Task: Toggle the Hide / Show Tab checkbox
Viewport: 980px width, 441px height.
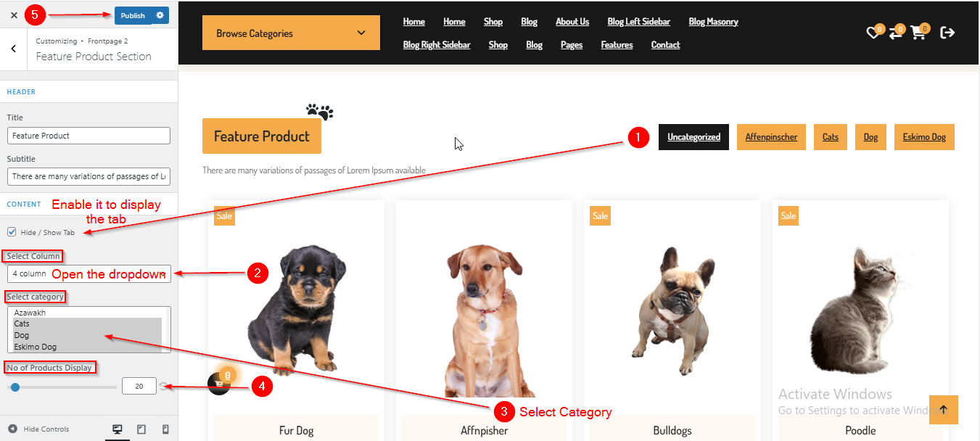Action: (12, 232)
